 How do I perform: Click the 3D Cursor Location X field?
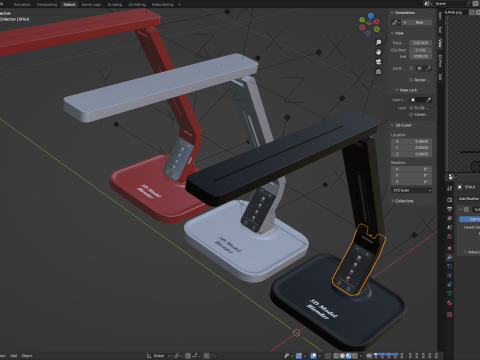point(412,141)
